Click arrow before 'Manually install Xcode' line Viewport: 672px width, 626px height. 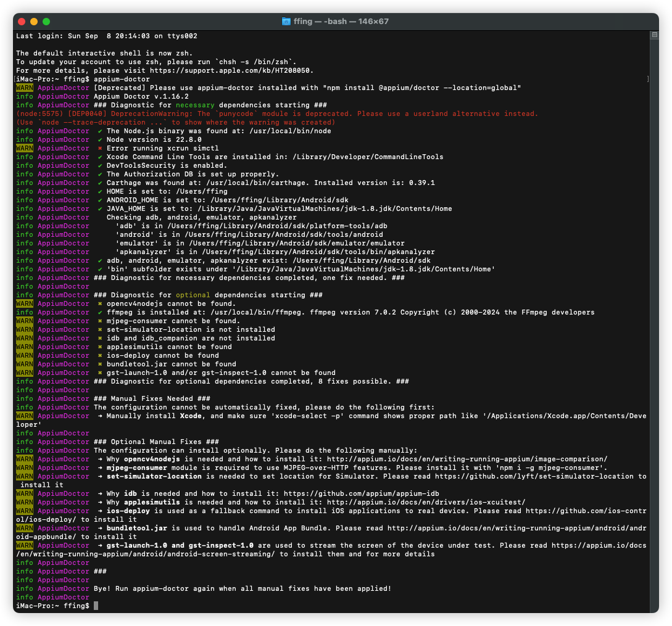pos(100,416)
